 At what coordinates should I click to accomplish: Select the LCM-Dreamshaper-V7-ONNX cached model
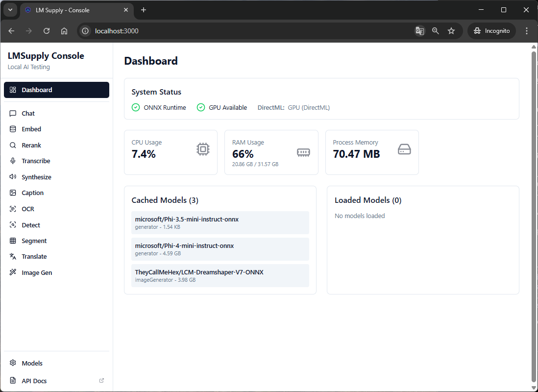[x=220, y=276]
